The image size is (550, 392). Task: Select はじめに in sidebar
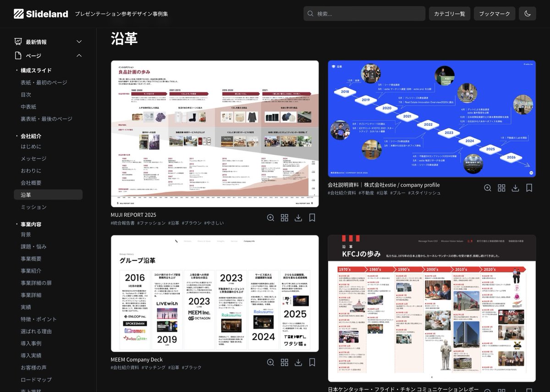click(31, 147)
